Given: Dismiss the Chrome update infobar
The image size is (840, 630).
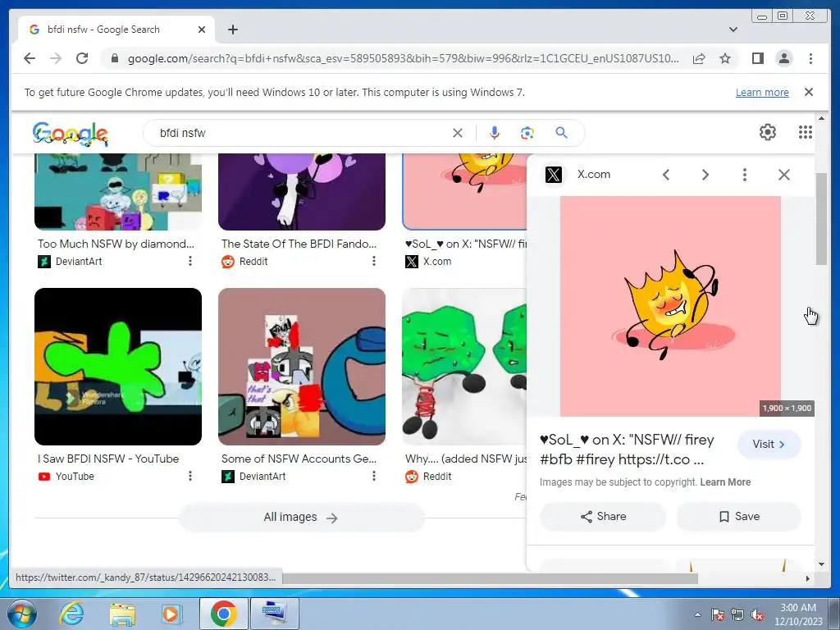Looking at the screenshot, I should [809, 92].
